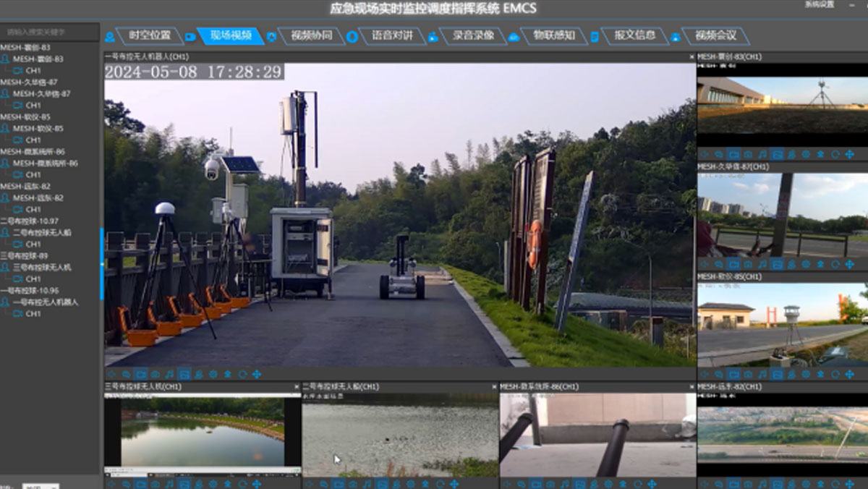Click the device search input field
Viewport: 868px width, 489px height.
pyautogui.click(x=49, y=33)
